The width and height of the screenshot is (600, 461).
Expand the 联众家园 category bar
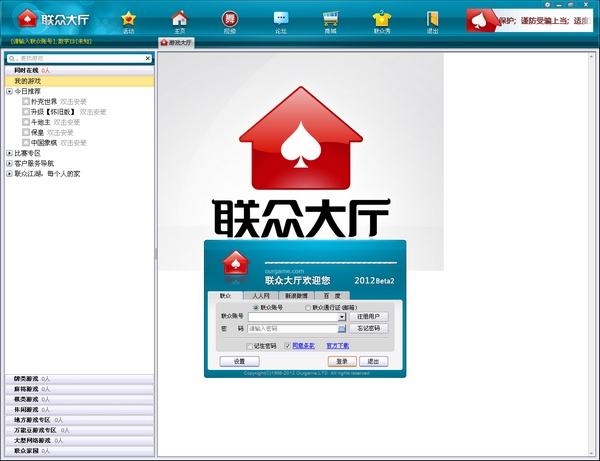click(80, 451)
